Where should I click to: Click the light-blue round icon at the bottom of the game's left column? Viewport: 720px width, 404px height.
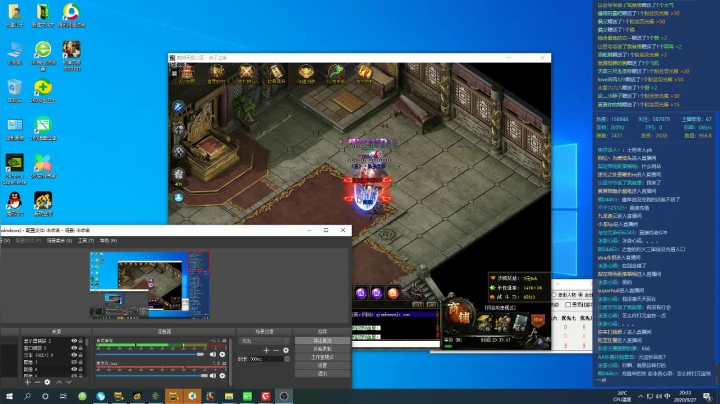pyautogui.click(x=179, y=197)
